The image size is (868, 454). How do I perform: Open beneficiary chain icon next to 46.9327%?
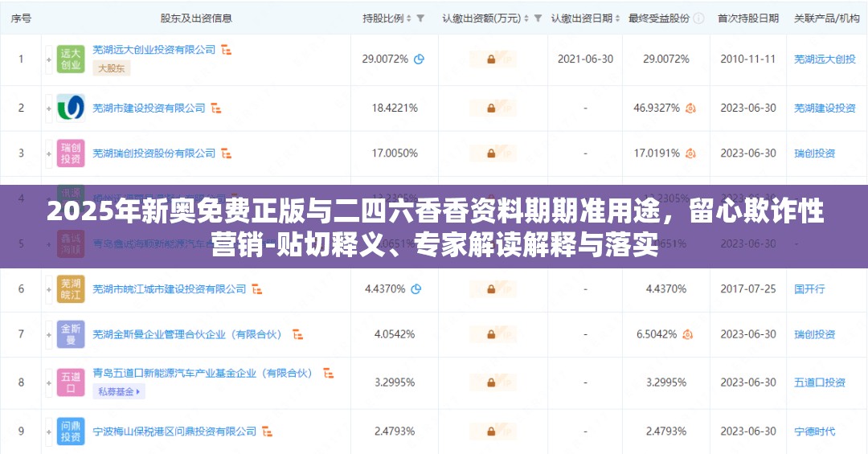coord(690,108)
